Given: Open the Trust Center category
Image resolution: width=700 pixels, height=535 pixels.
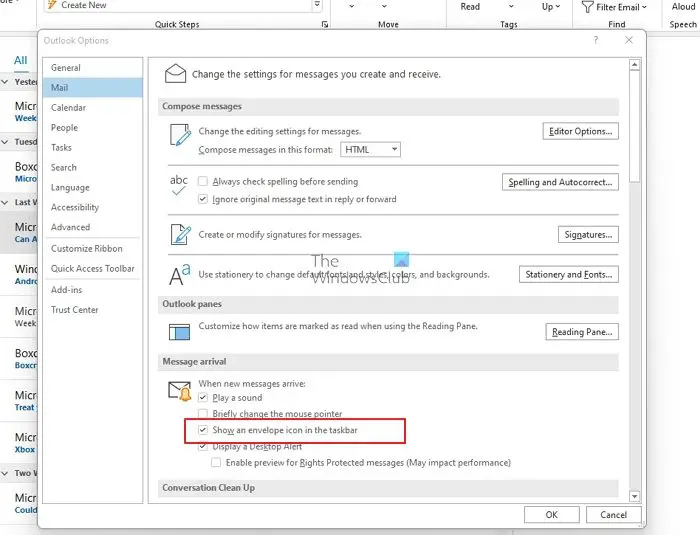Looking at the screenshot, I should click(93, 310).
